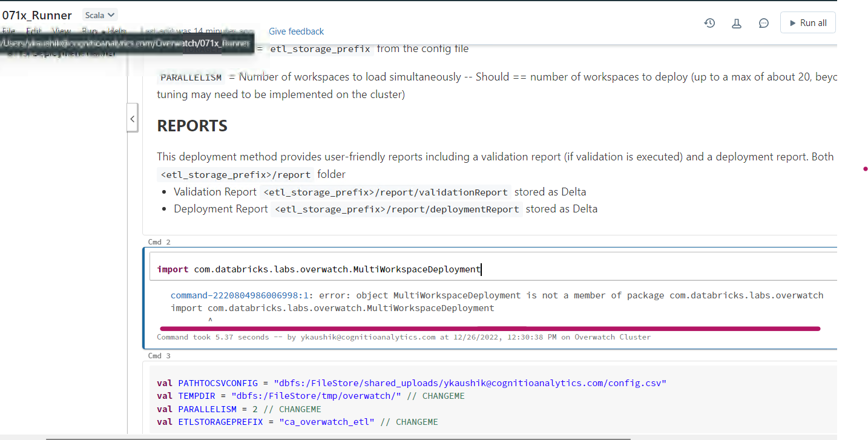Open the View menu
Viewport: 868px width, 440px height.
point(61,31)
